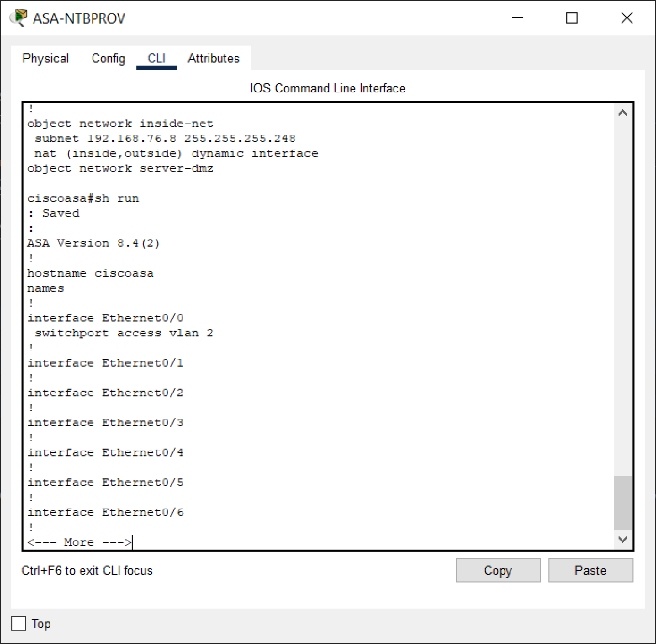Click the interface Ethernet0/0 line
The height and width of the screenshot is (644, 656).
pyautogui.click(x=106, y=318)
